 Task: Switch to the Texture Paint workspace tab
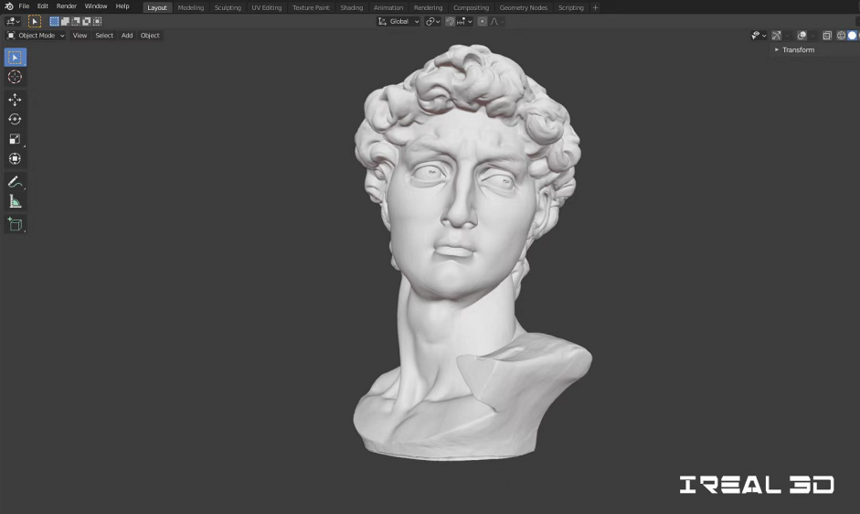tap(311, 8)
